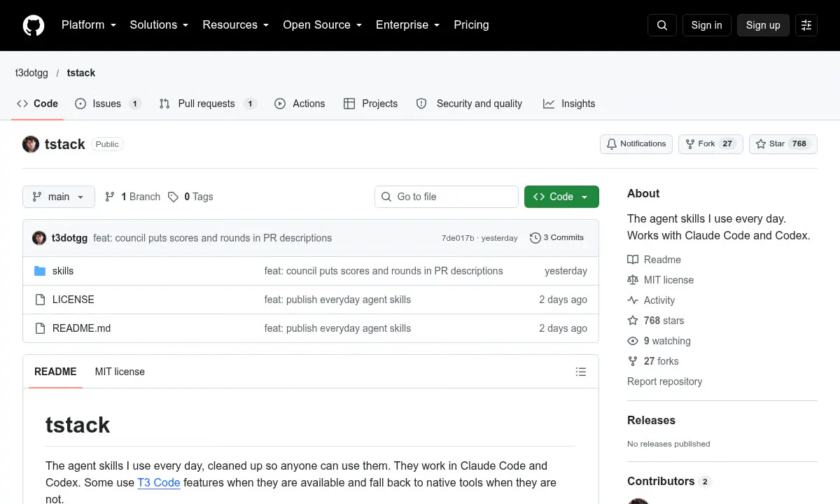Click the tags icon next to 0 Tags
This screenshot has width=840, height=504.
click(174, 197)
